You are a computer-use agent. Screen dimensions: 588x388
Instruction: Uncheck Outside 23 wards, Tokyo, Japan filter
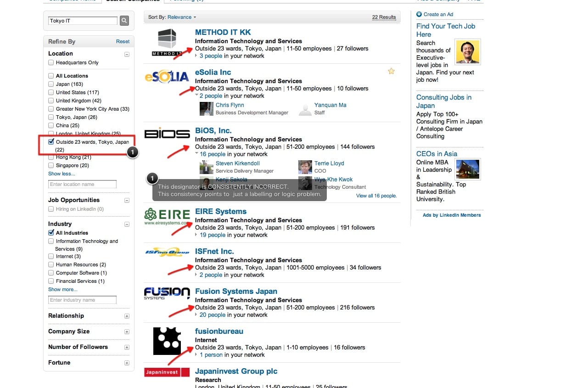click(x=51, y=142)
